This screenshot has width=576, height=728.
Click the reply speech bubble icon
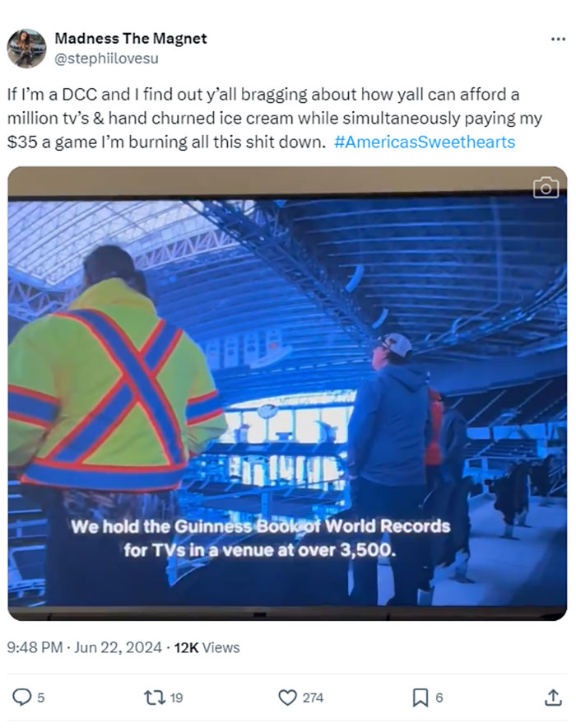point(21,697)
